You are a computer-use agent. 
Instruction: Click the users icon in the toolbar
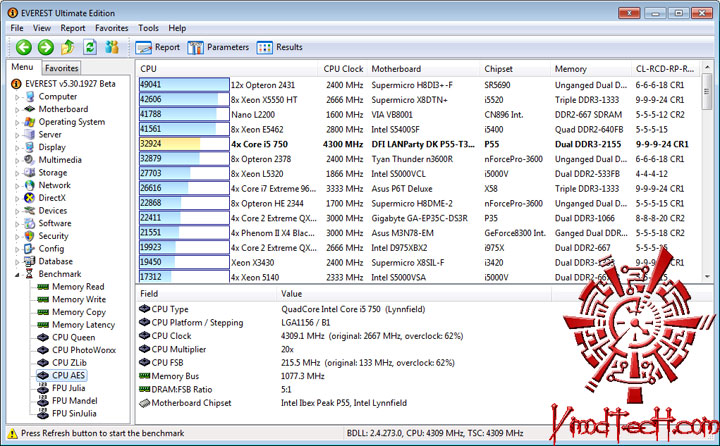click(112, 47)
